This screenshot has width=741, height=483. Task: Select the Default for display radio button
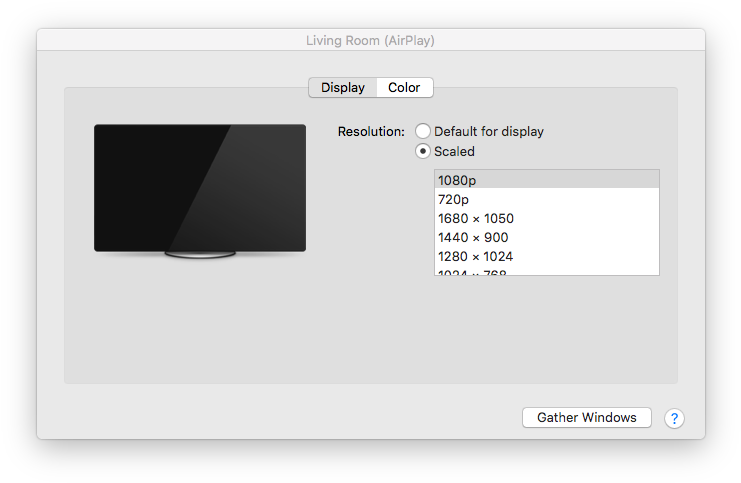(423, 131)
